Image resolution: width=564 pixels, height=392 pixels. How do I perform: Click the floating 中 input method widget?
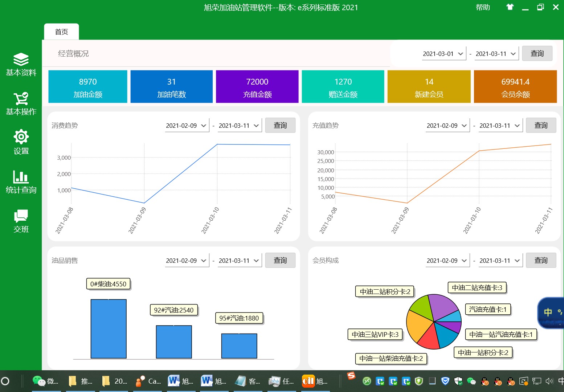pos(551,313)
